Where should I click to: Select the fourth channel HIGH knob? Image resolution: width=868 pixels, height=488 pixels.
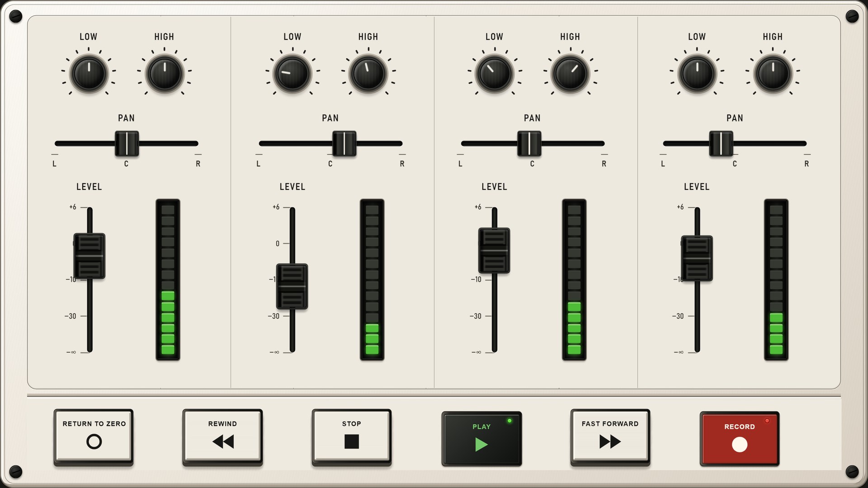[773, 74]
